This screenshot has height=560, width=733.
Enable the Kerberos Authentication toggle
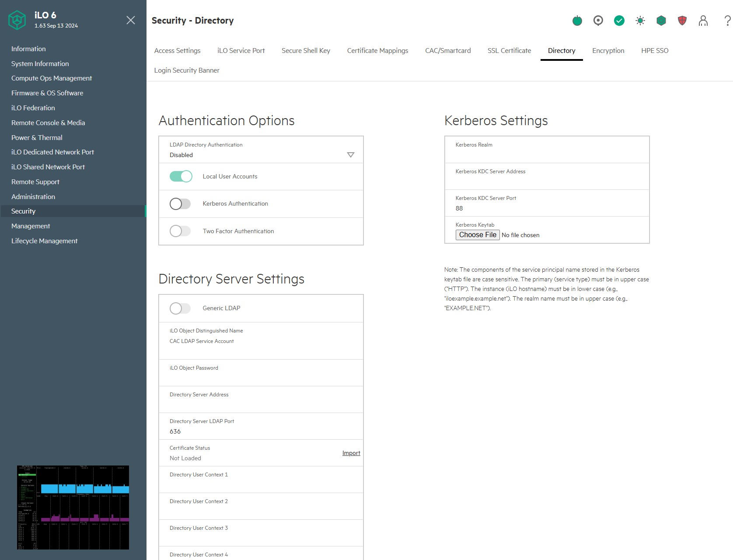tap(180, 204)
